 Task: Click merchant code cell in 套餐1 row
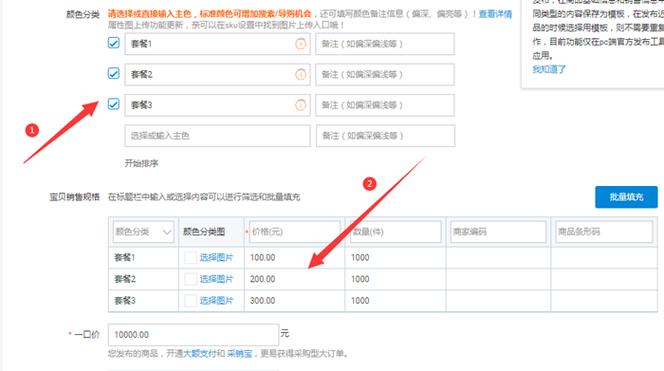click(498, 257)
